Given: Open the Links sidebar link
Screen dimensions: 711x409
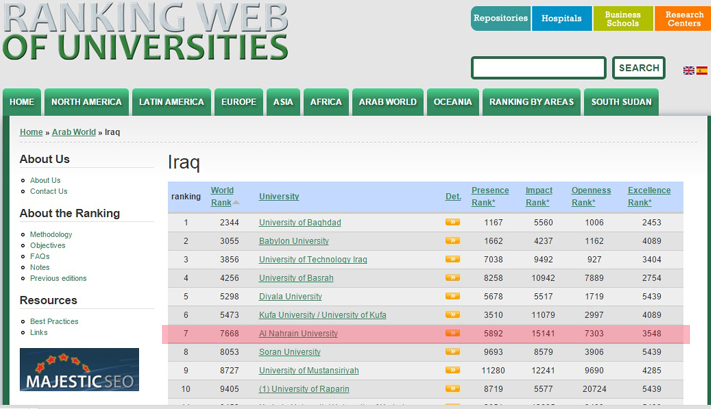Looking at the screenshot, I should pos(39,332).
